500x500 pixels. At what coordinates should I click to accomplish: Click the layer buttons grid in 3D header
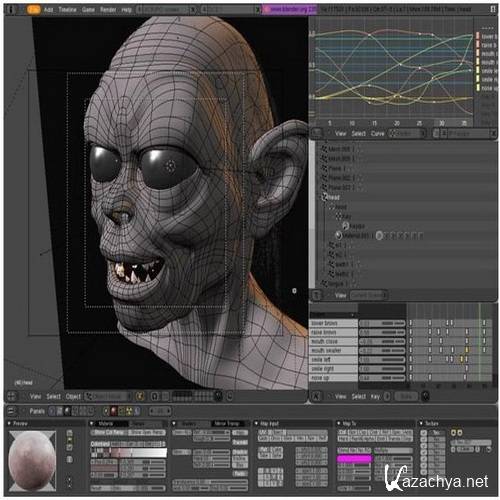coord(193,396)
